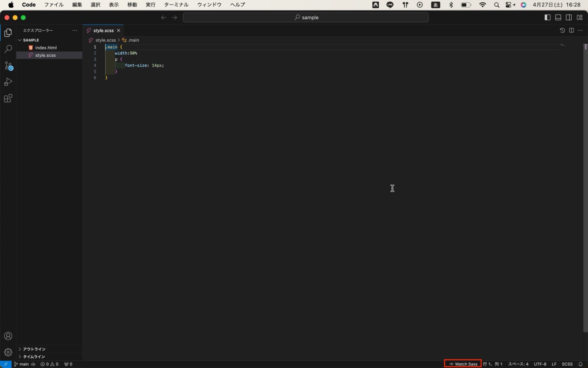Open the Search view in the activity bar

coord(8,49)
